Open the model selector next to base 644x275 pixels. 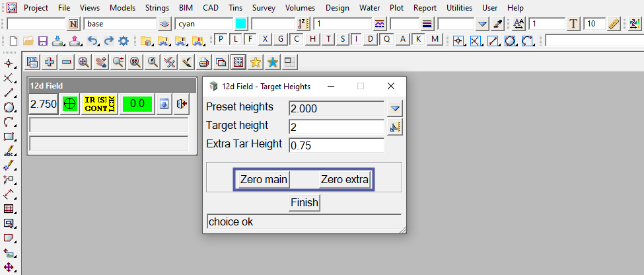coord(165,24)
